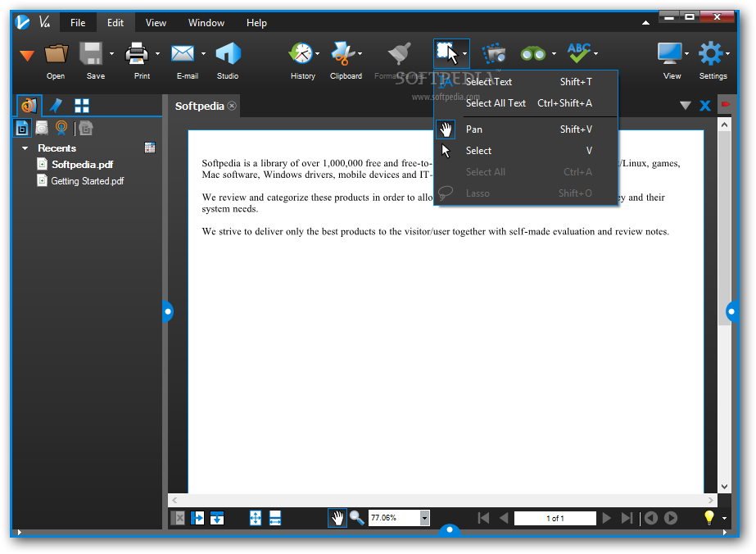Viewport: 756px width, 554px height.
Task: Choose Select Text from dropdown menu
Action: 526,82
